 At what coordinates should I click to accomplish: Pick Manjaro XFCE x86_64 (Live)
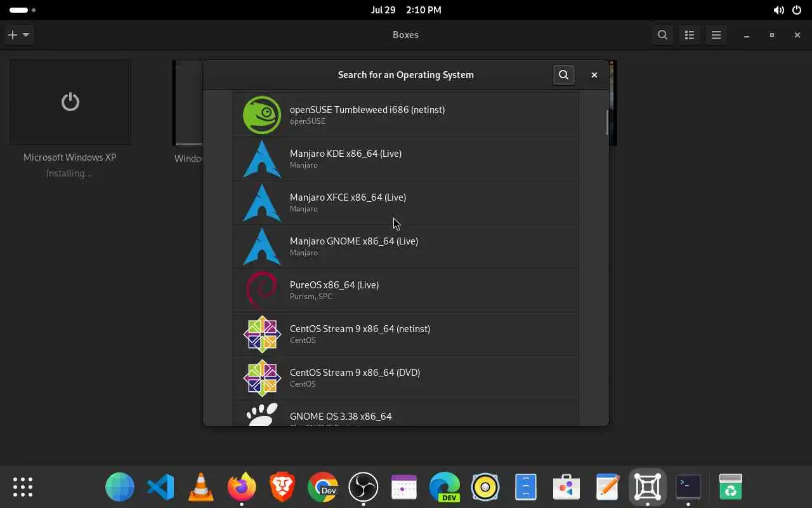406,203
